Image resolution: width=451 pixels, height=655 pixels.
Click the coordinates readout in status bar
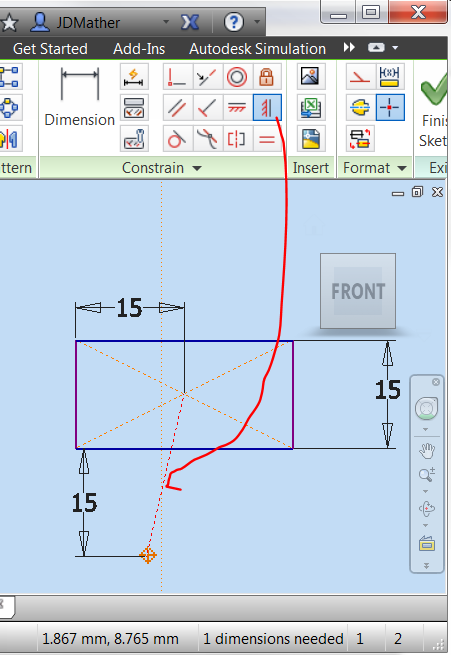point(110,639)
